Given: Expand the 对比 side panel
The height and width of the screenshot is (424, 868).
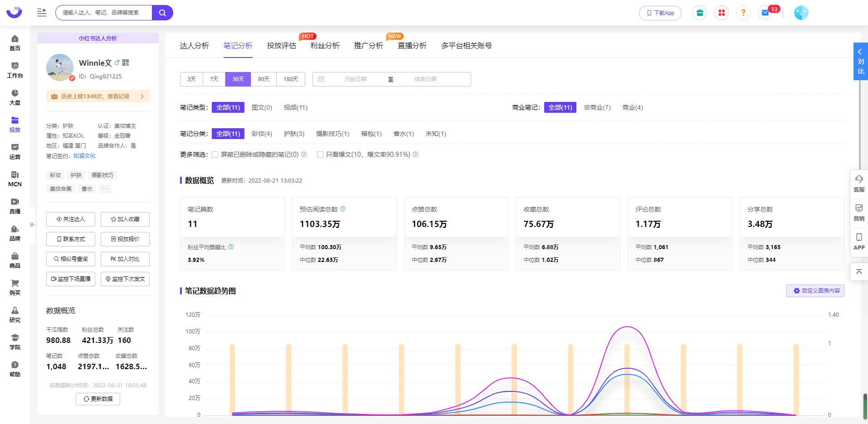Looking at the screenshot, I should click(860, 62).
